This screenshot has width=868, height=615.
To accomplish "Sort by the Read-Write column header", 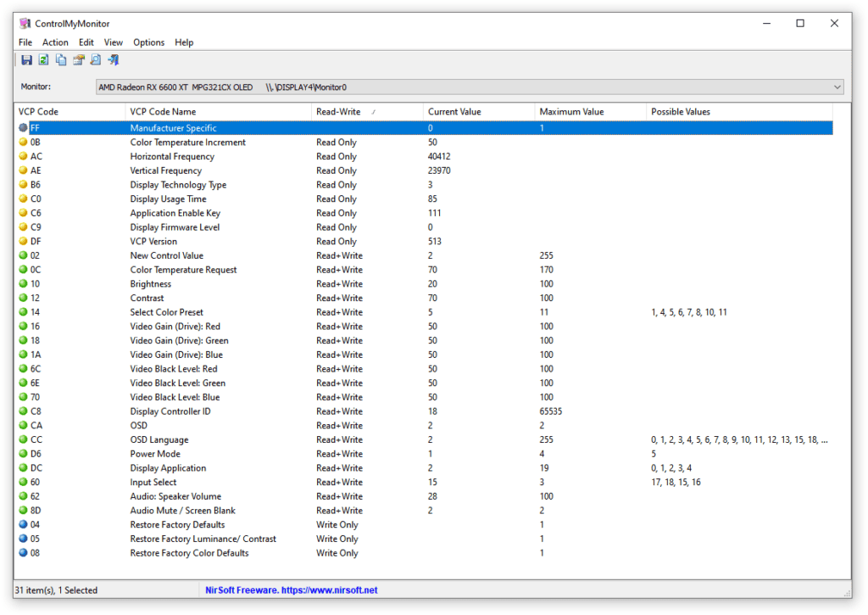I will point(337,112).
